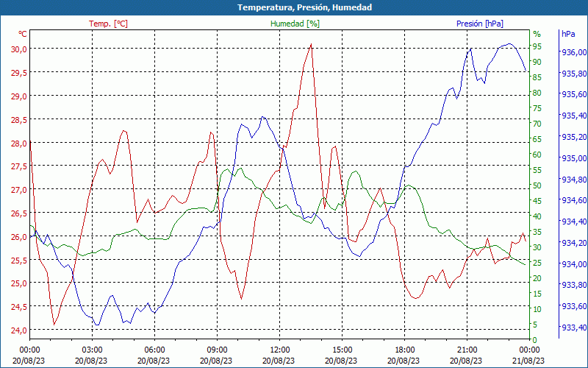Click the '27,0' temperature axis value
The height and width of the screenshot is (368, 588).
(19, 189)
